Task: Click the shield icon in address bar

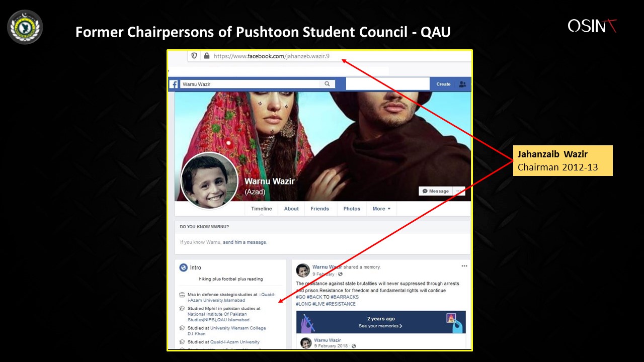Action: pyautogui.click(x=194, y=56)
